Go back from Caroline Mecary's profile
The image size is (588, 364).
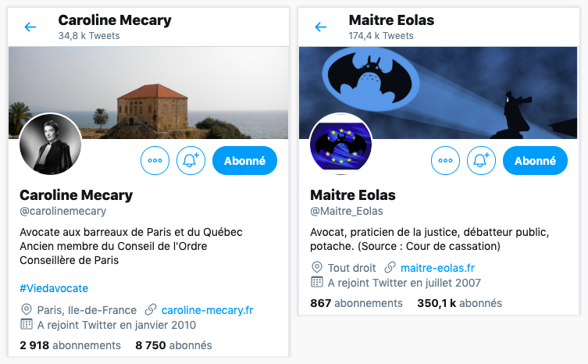pyautogui.click(x=30, y=27)
